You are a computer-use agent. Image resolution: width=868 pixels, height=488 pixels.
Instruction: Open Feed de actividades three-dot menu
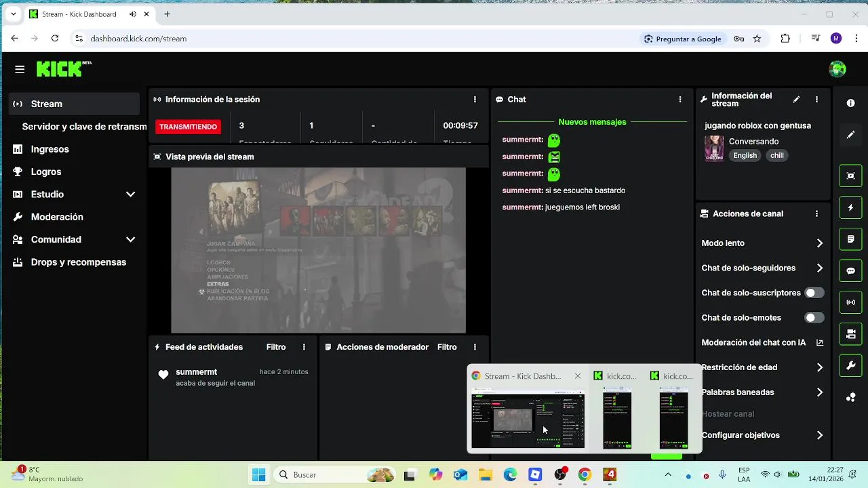click(304, 347)
